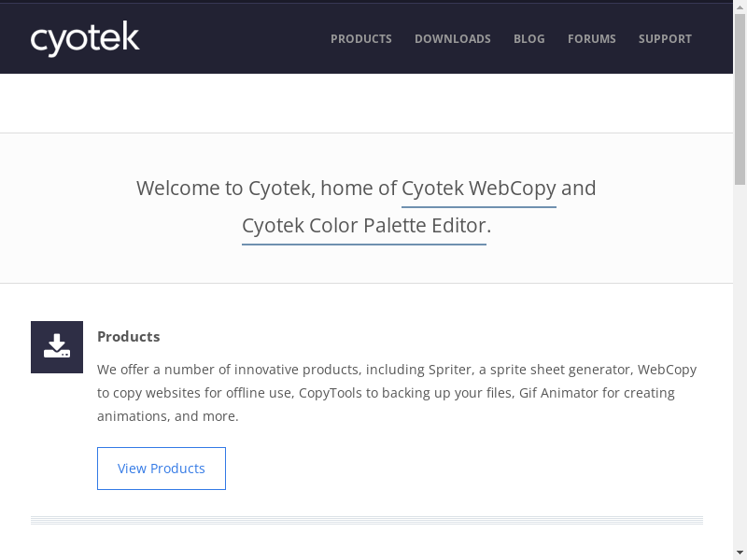The image size is (747, 560).
Task: Follow the Cyotek WebCopy link
Action: pos(479,189)
